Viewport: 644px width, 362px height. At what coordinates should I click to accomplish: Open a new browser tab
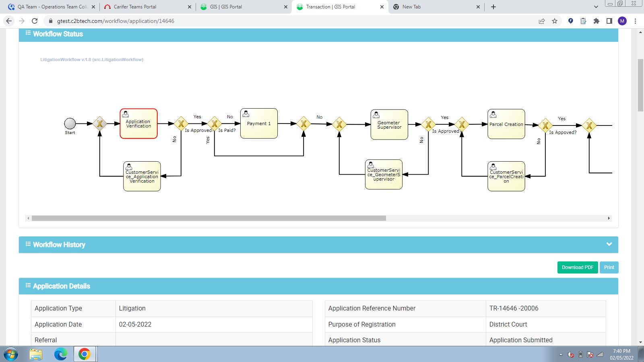pos(493,7)
